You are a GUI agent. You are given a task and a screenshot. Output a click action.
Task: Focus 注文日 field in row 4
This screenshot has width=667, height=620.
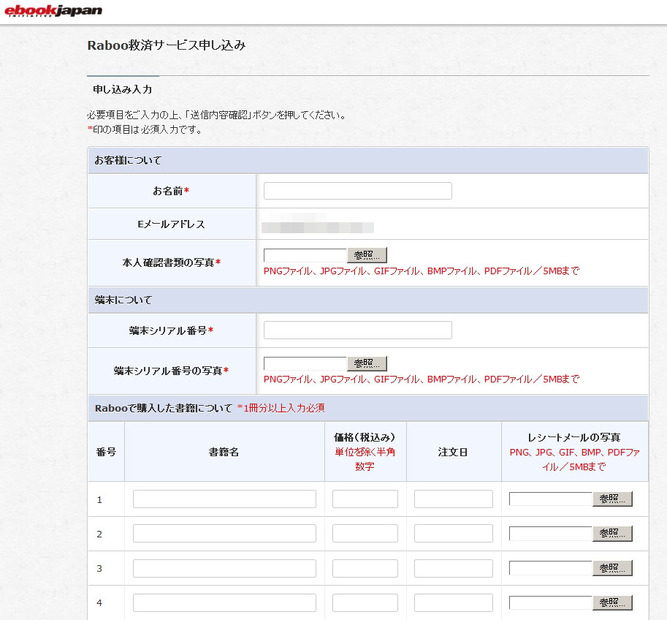tap(453, 603)
